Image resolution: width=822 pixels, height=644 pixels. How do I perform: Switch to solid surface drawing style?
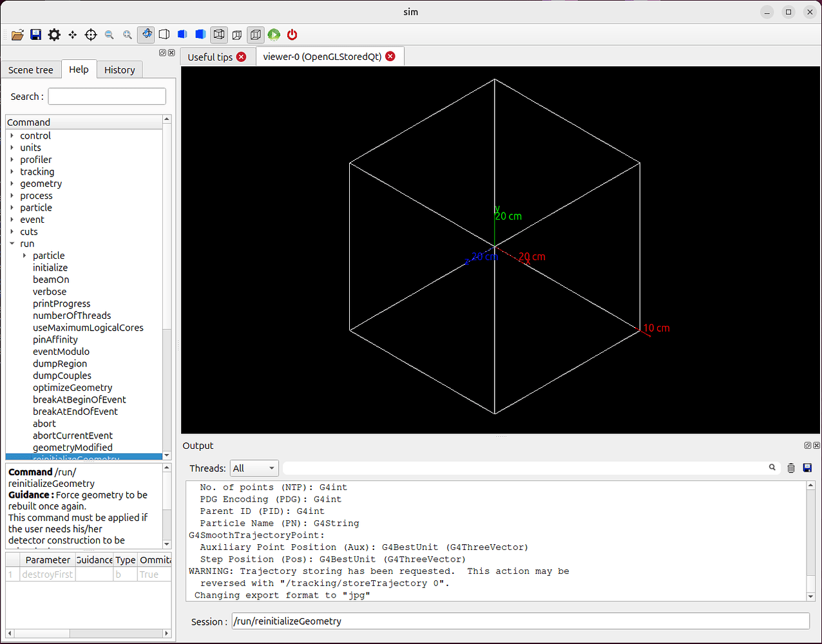click(x=200, y=35)
